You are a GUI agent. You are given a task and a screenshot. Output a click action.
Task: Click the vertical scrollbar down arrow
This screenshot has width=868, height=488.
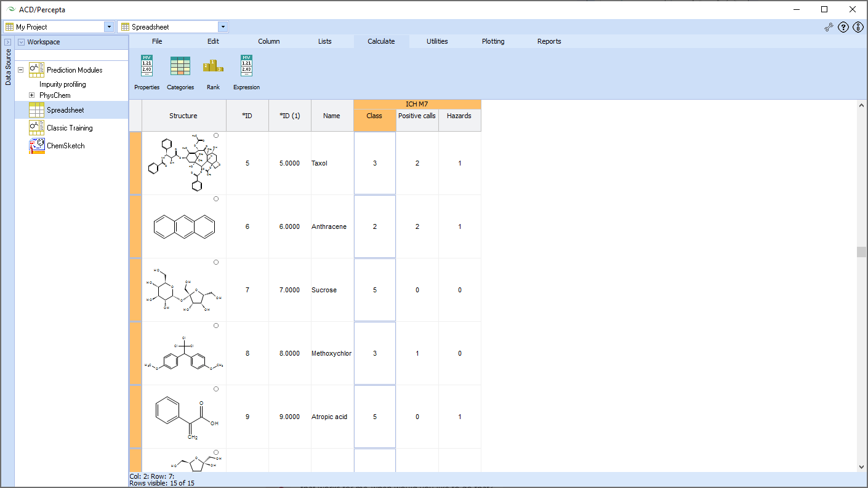[x=861, y=467]
